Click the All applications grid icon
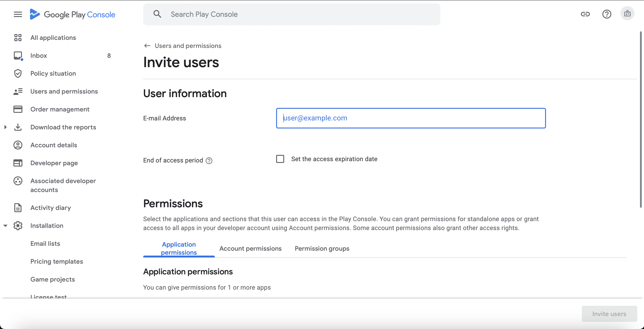644x329 pixels. tap(18, 38)
